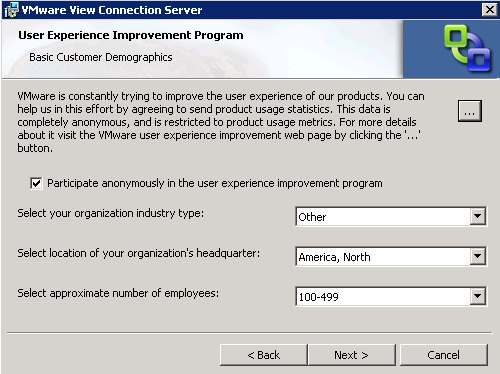Uncheck Participate anonymously checkbox
Viewport: 500px width, 374px height.
click(x=36, y=183)
